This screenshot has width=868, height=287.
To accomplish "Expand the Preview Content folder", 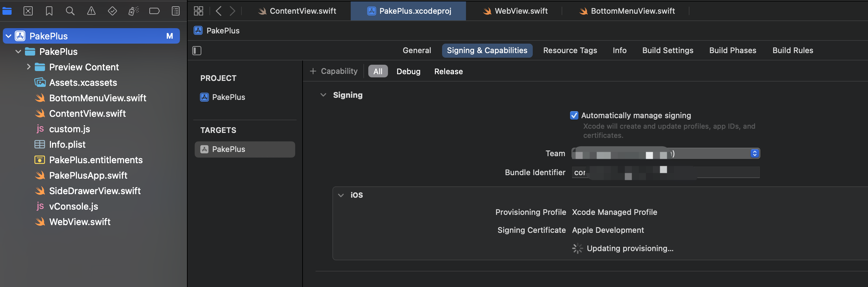I will point(28,67).
